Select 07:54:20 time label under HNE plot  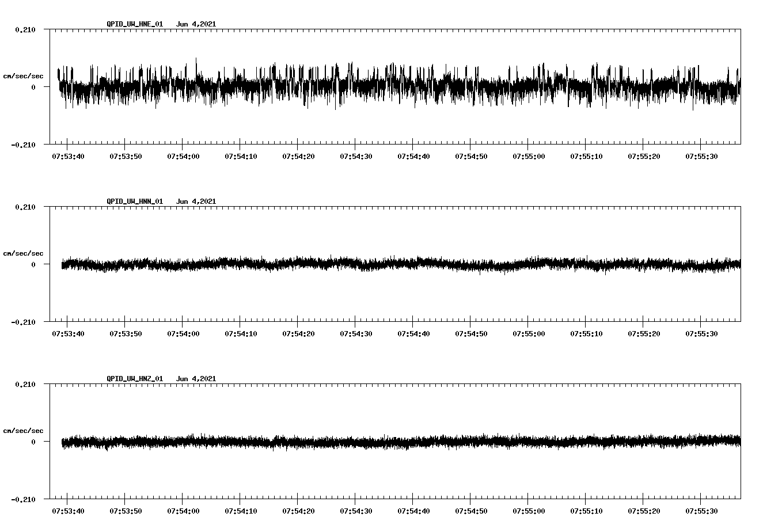(298, 157)
